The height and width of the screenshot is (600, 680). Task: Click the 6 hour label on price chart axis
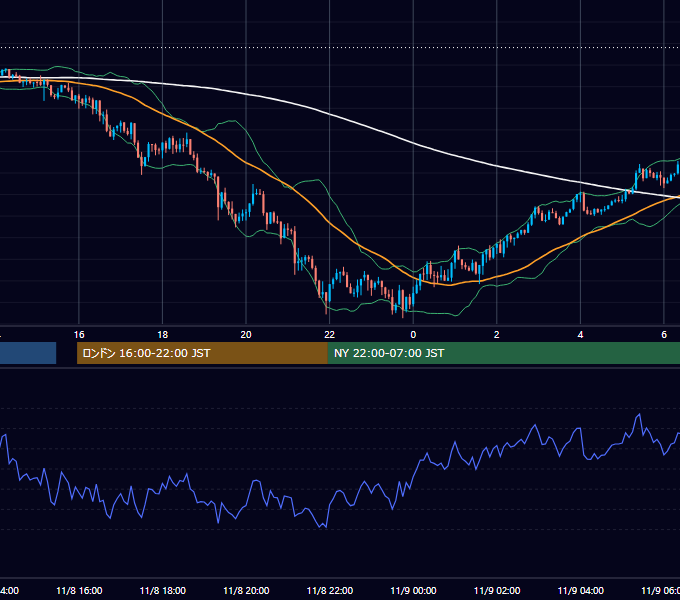tap(664, 335)
